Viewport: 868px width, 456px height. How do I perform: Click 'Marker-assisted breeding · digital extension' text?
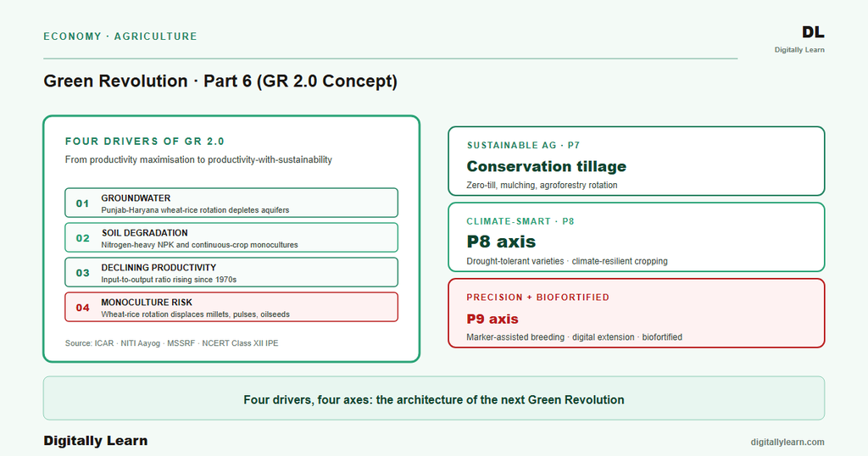coord(574,337)
